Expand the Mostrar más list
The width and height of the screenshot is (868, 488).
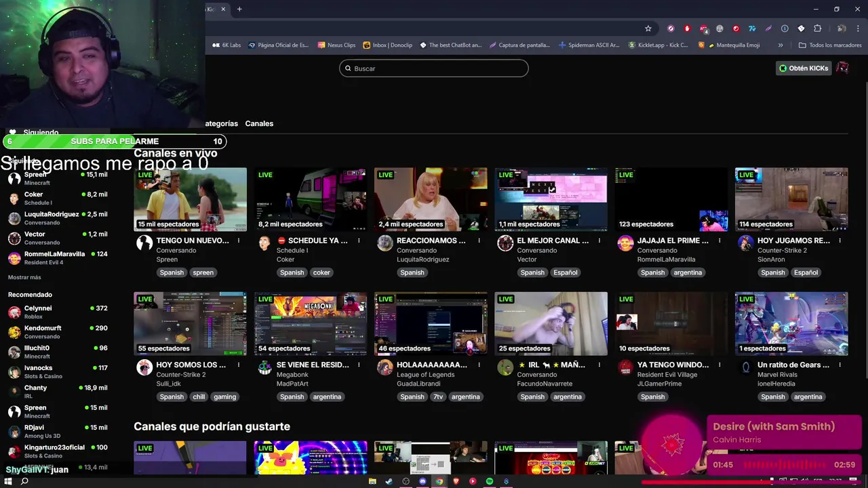click(x=24, y=277)
